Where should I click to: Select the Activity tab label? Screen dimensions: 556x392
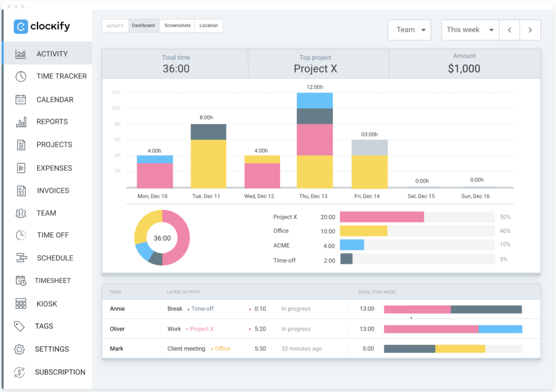115,26
